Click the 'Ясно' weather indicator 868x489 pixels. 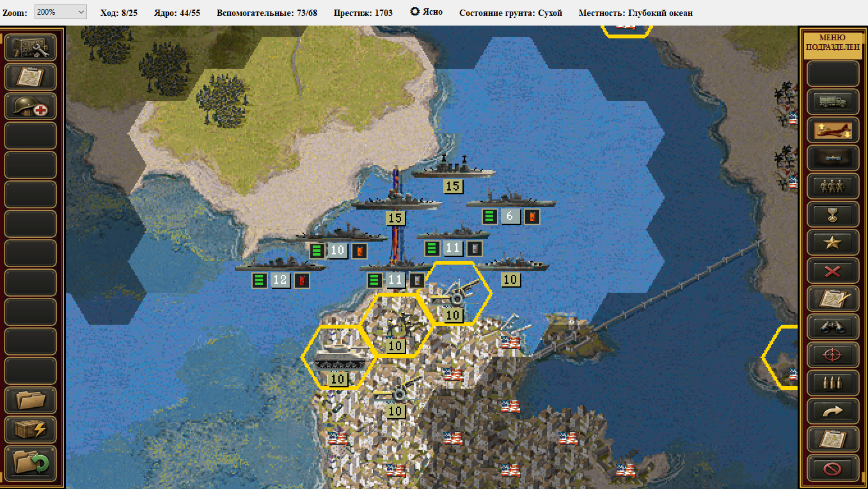click(x=426, y=12)
